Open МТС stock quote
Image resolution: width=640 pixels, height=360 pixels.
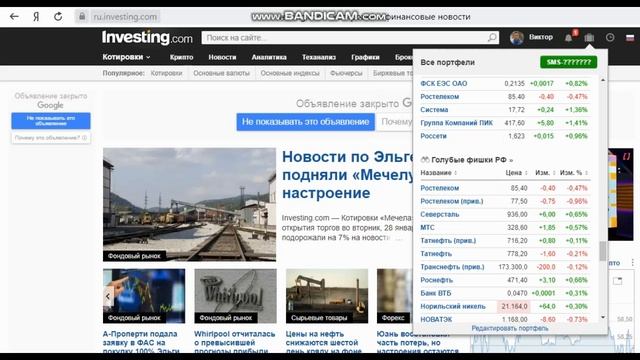tap(427, 227)
